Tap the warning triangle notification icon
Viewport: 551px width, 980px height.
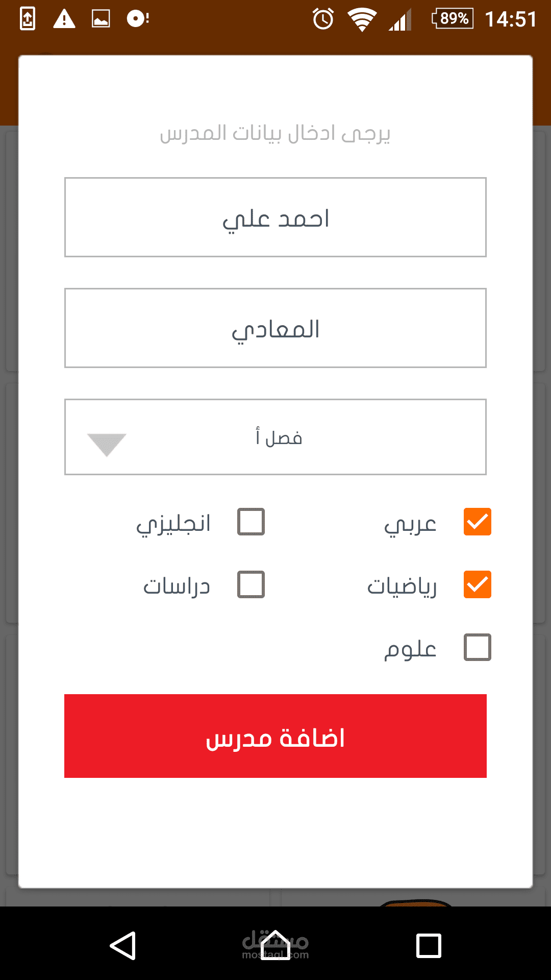pyautogui.click(x=64, y=19)
